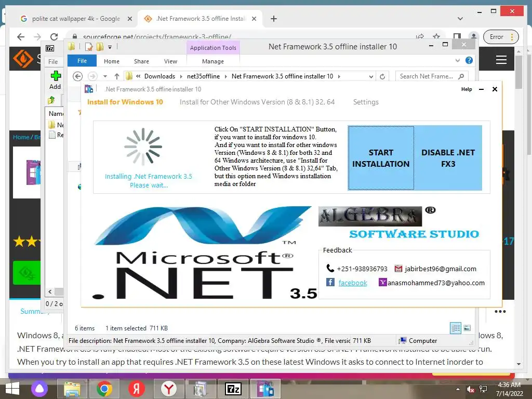
Task: Click the Facebook icon in Feedback
Action: point(330,282)
